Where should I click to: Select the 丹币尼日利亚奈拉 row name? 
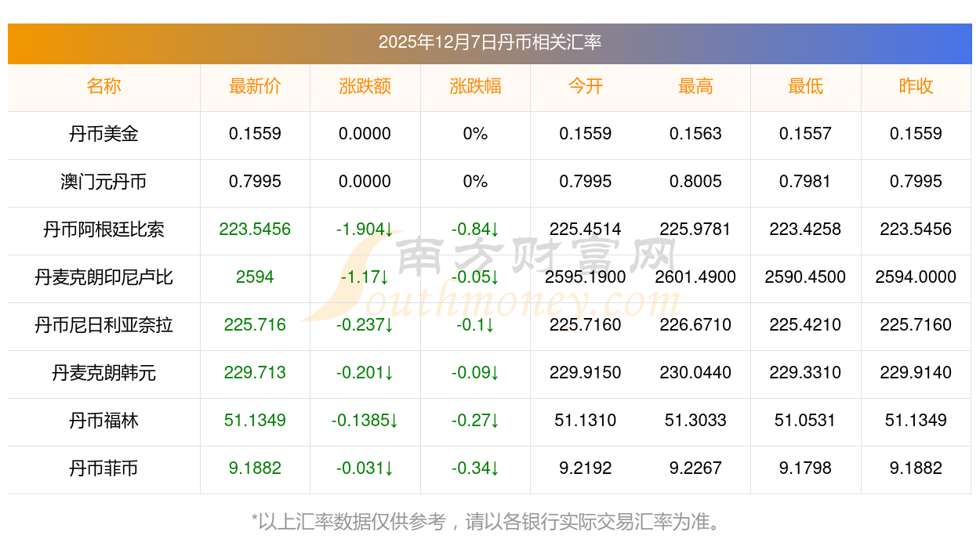coord(103,325)
